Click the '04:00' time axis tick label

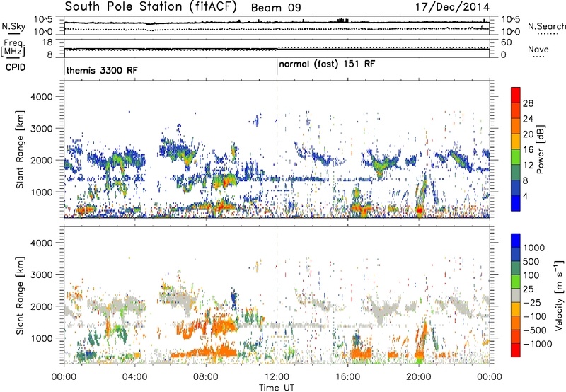pyautogui.click(x=135, y=377)
